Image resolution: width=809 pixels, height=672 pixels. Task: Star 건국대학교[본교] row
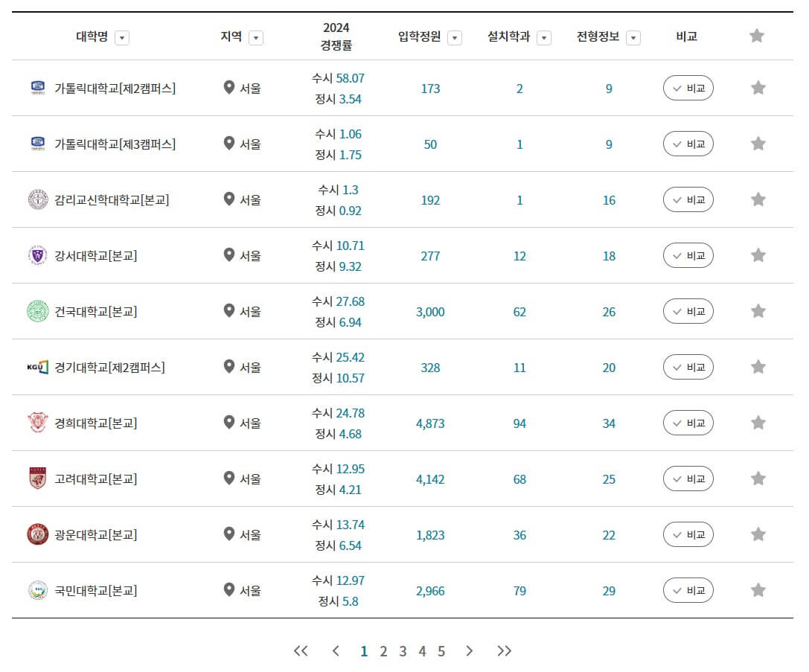(758, 311)
